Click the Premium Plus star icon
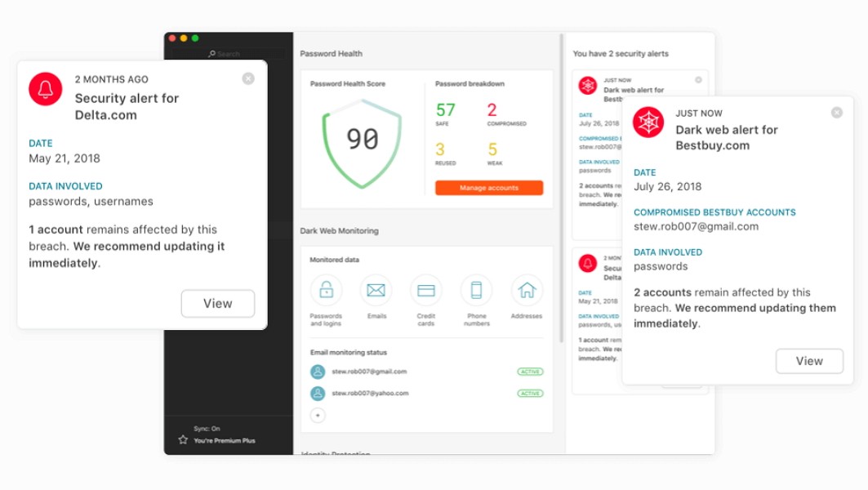The width and height of the screenshot is (868, 490). (183, 440)
